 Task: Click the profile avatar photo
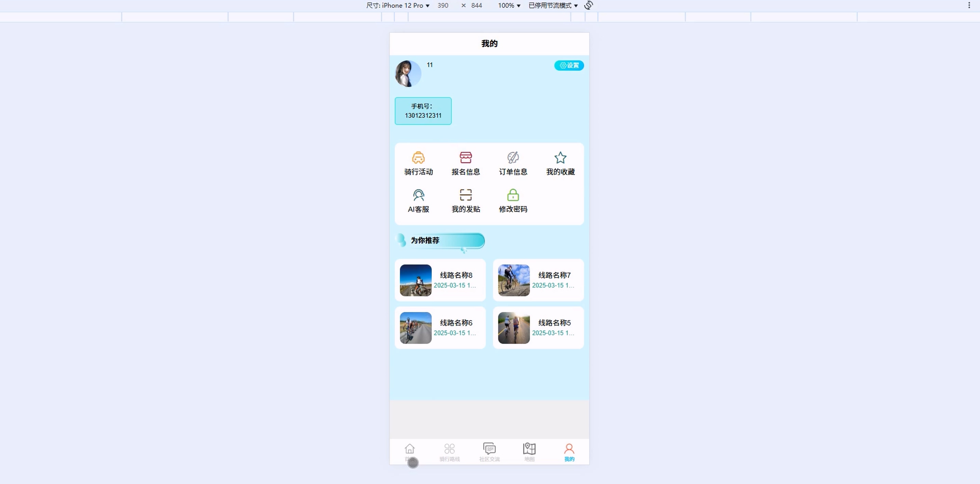point(408,73)
